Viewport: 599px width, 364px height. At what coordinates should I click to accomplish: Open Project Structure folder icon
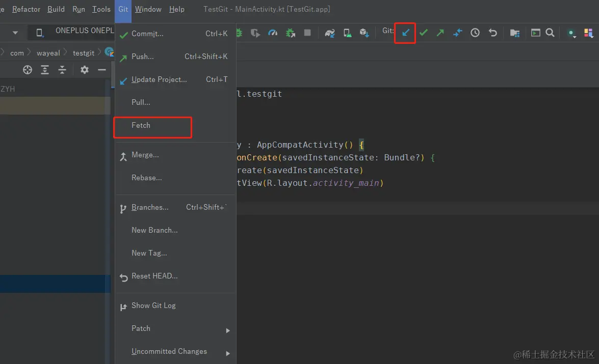point(514,33)
